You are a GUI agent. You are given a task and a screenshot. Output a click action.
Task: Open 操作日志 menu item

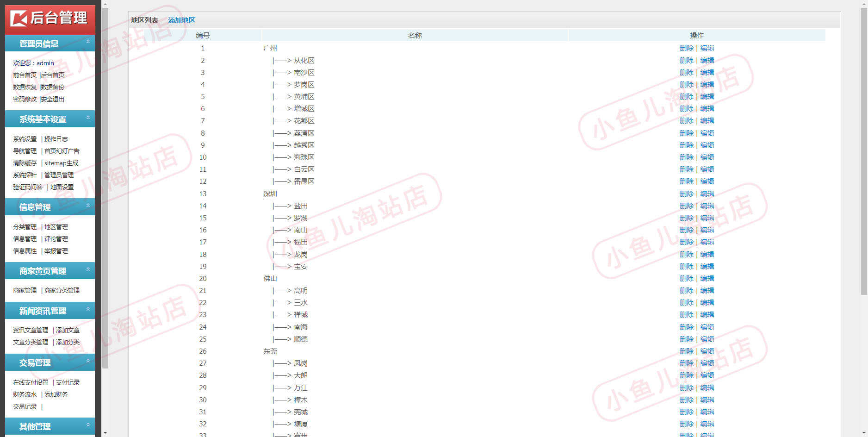pyautogui.click(x=56, y=139)
